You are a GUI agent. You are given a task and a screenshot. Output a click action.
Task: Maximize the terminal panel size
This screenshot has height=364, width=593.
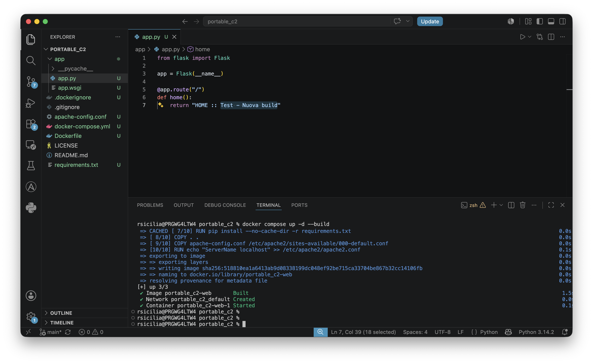(x=551, y=205)
